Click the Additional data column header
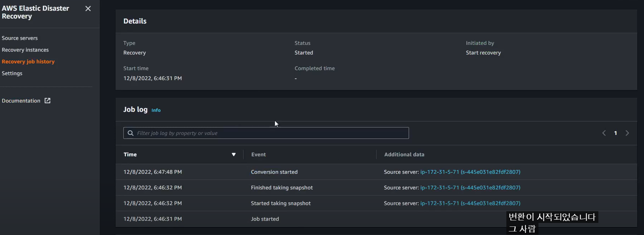The width and height of the screenshot is (644, 235). tap(404, 155)
